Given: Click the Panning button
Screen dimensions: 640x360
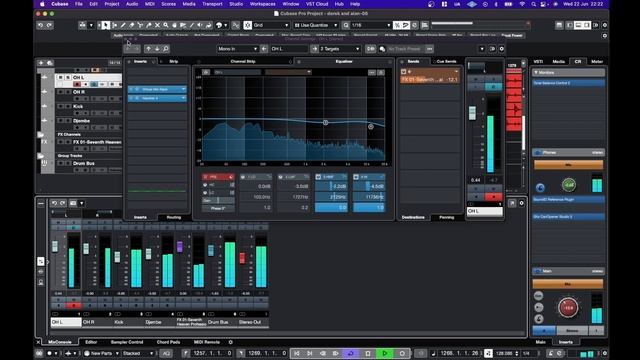Looking at the screenshot, I should [x=446, y=218].
